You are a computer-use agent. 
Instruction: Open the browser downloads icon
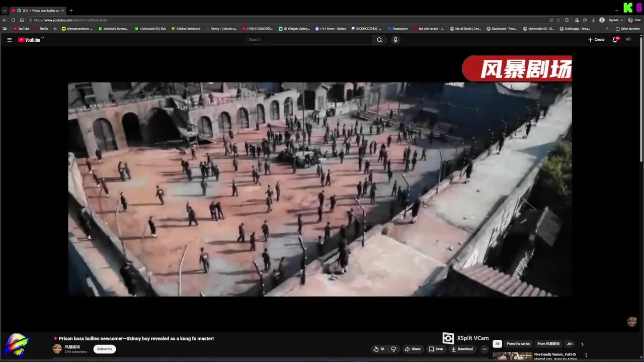(593, 20)
